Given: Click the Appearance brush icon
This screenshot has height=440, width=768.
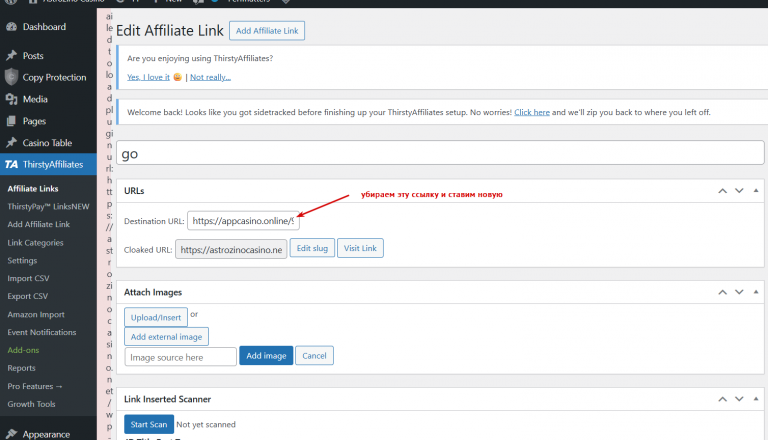Looking at the screenshot, I should 11,434.
